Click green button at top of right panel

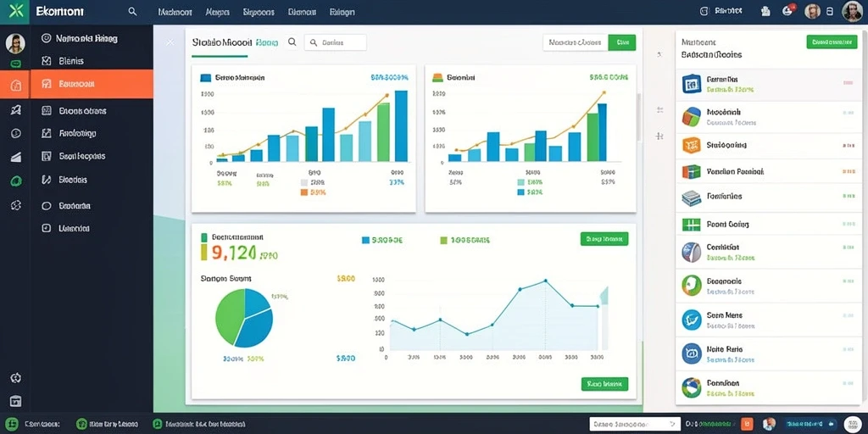click(832, 42)
